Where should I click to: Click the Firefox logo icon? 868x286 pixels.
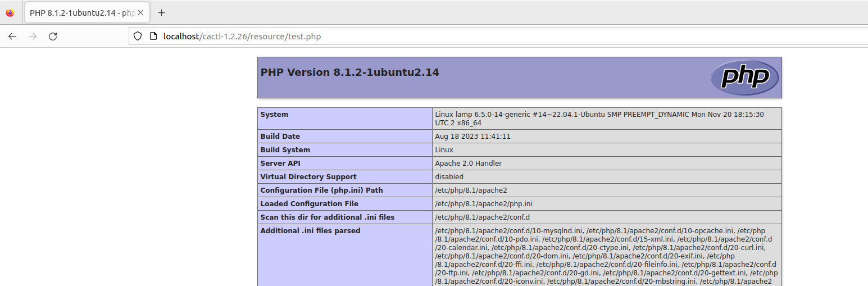pyautogui.click(x=10, y=12)
